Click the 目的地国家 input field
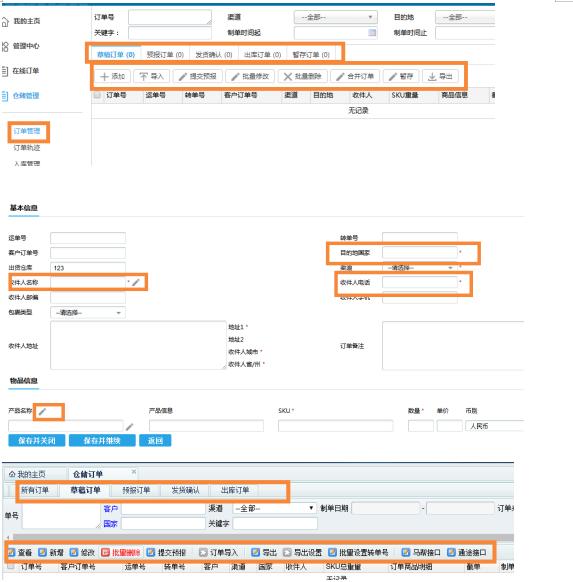 [420, 252]
